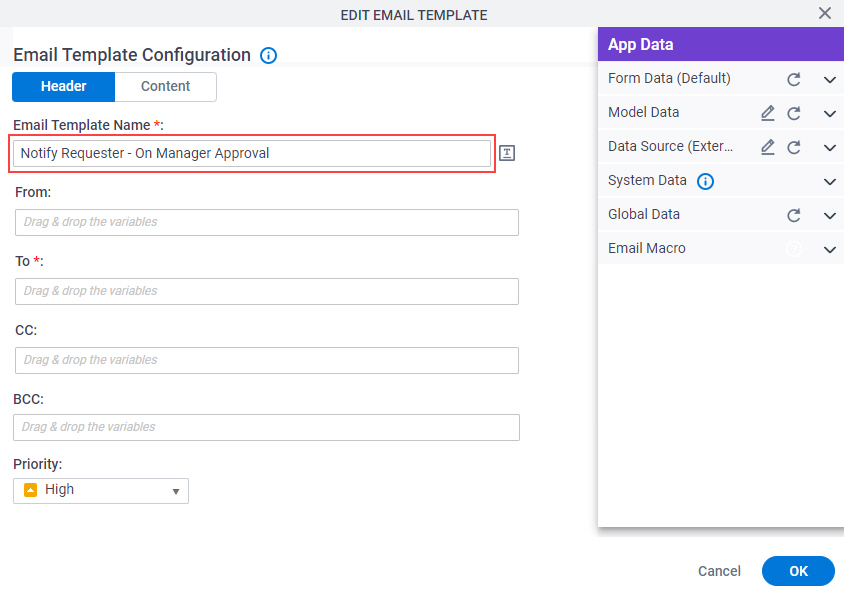
Task: Click the To recipients input field
Action: point(267,291)
